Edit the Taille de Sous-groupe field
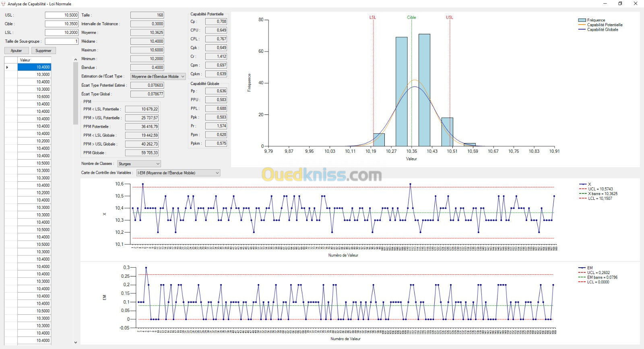Image resolution: width=644 pixels, height=349 pixels. coord(62,42)
